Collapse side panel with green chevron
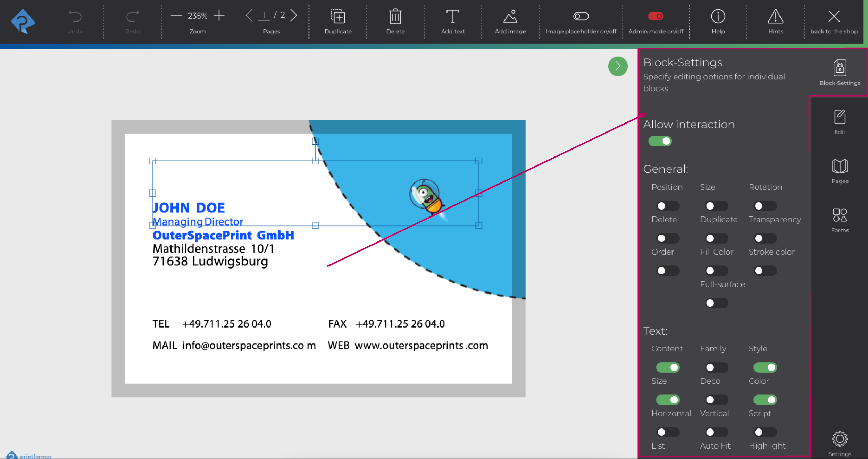This screenshot has width=868, height=459. 617,66
